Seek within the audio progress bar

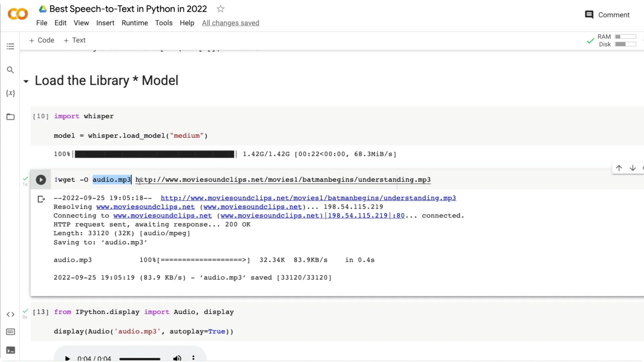pyautogui.click(x=140, y=359)
